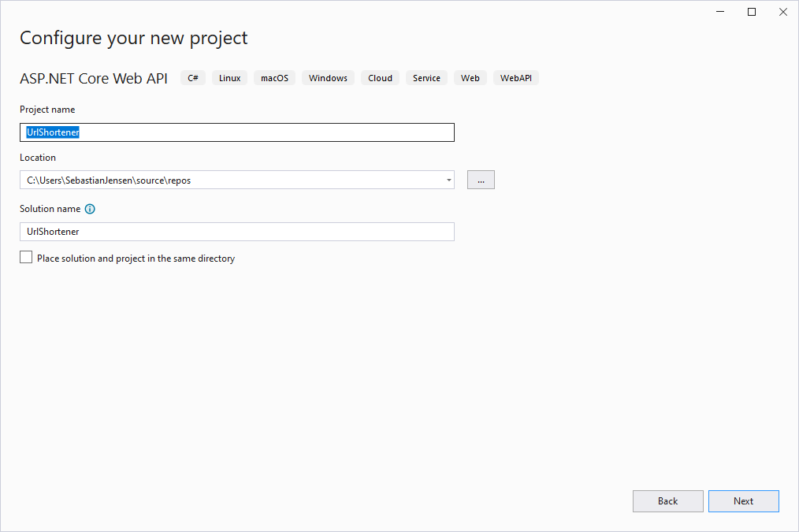The image size is (799, 532).
Task: Focus the Solution name input field
Action: [236, 232]
